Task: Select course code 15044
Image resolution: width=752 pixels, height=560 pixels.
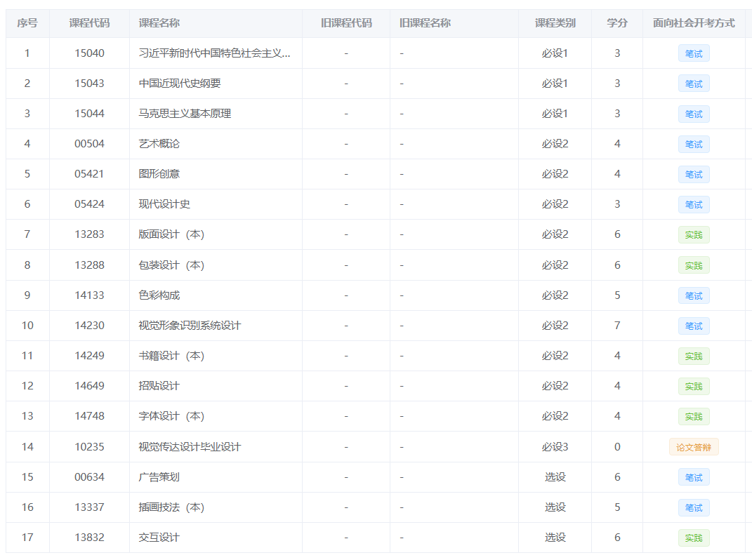Action: click(x=89, y=114)
